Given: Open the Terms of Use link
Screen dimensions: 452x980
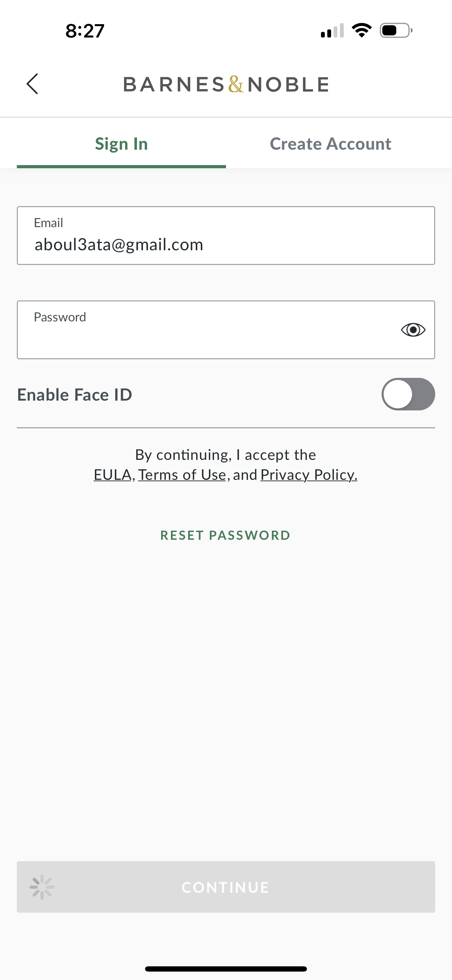Looking at the screenshot, I should 182,475.
